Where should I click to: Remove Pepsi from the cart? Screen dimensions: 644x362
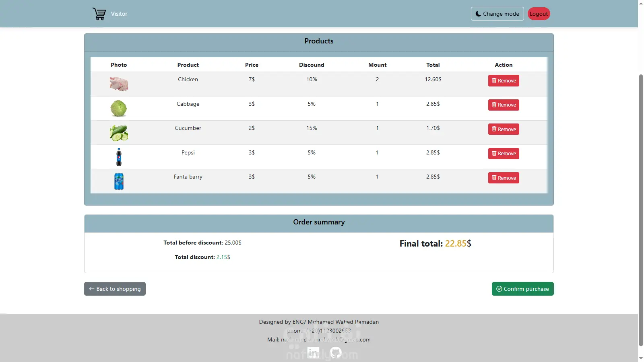click(504, 154)
